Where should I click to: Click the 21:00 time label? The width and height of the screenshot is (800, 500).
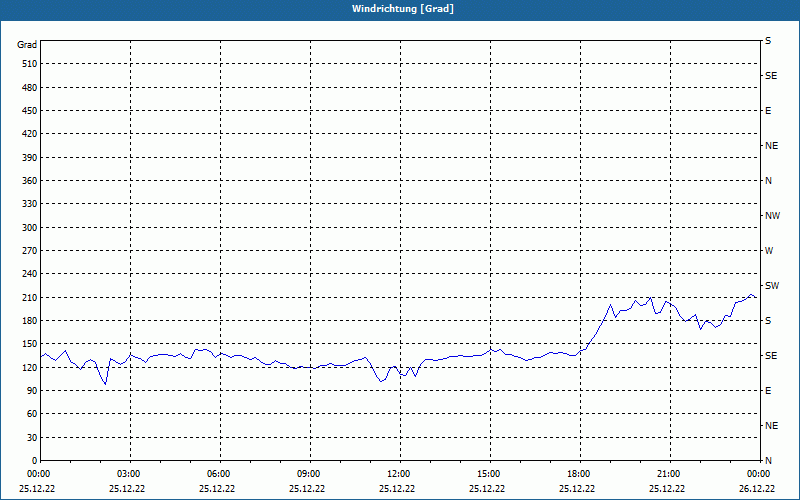(670, 474)
